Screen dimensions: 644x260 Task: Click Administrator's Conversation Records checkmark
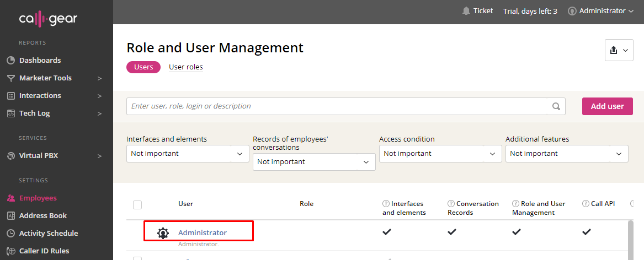452,232
